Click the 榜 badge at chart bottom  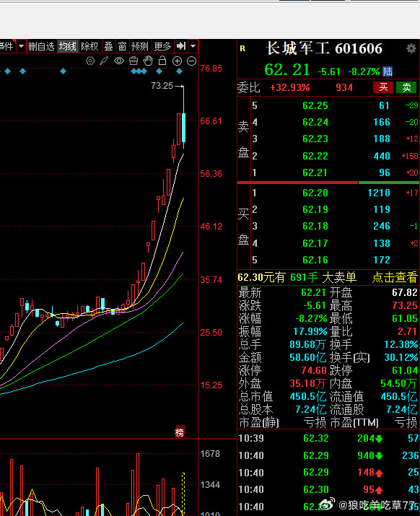[x=180, y=432]
